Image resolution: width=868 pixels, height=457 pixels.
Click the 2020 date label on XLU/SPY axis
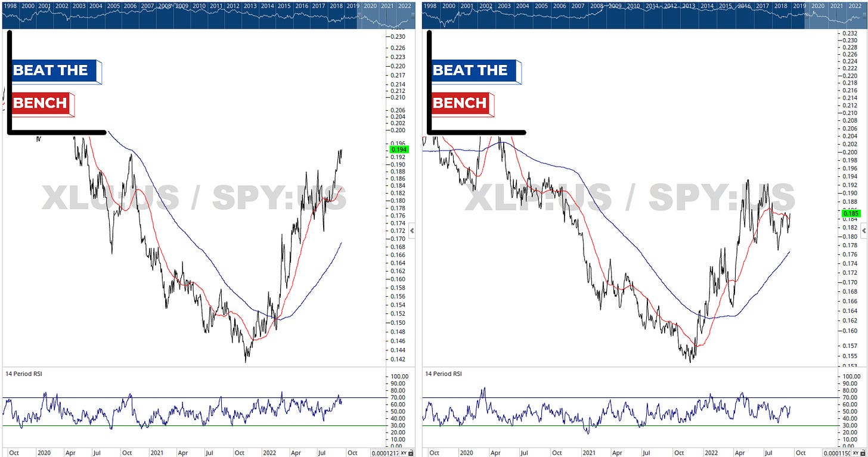coord(44,453)
